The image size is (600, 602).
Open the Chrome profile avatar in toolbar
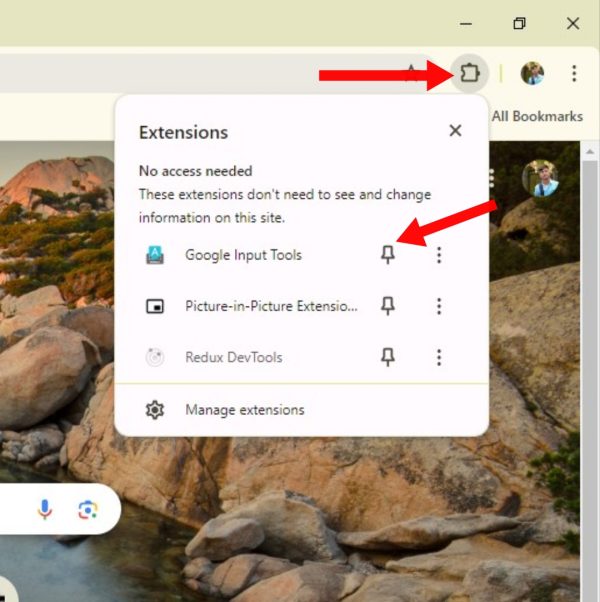pyautogui.click(x=532, y=73)
